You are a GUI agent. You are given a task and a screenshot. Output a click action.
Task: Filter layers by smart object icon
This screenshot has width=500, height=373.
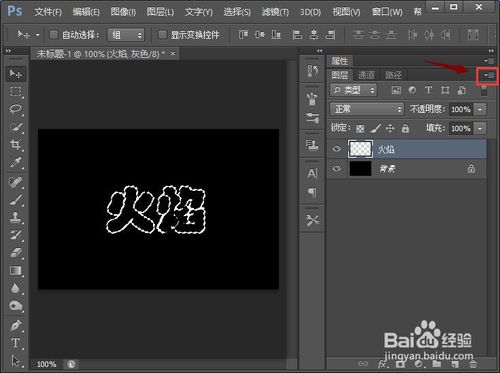coord(461,90)
